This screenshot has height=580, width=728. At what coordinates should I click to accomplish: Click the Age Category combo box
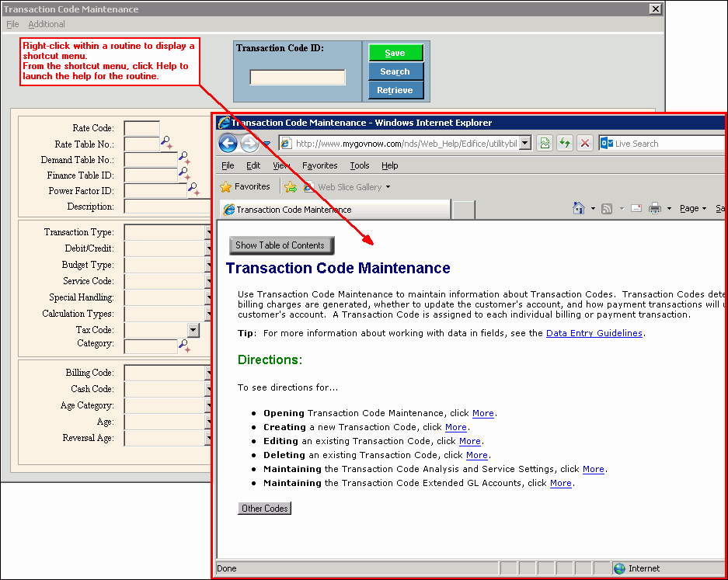click(167, 405)
